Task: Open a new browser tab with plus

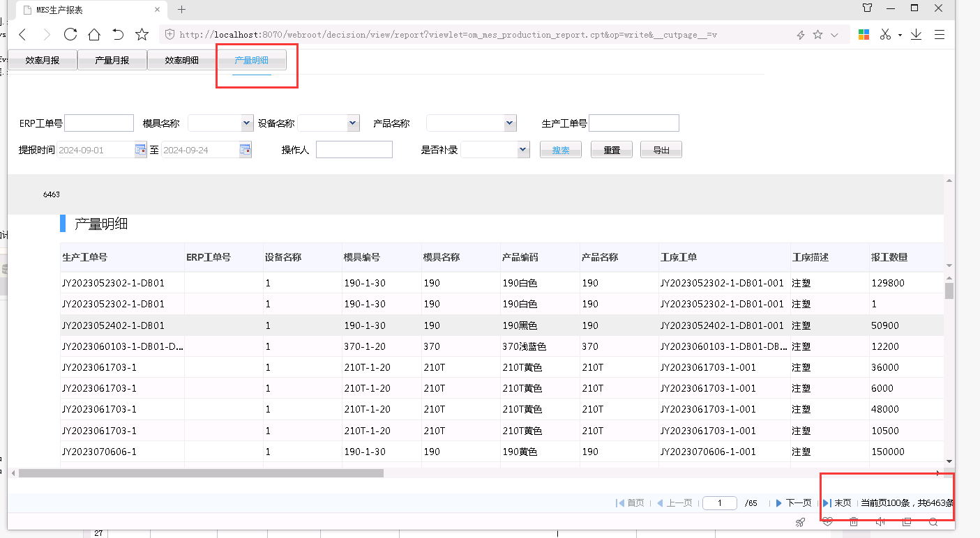Action: 181,9
